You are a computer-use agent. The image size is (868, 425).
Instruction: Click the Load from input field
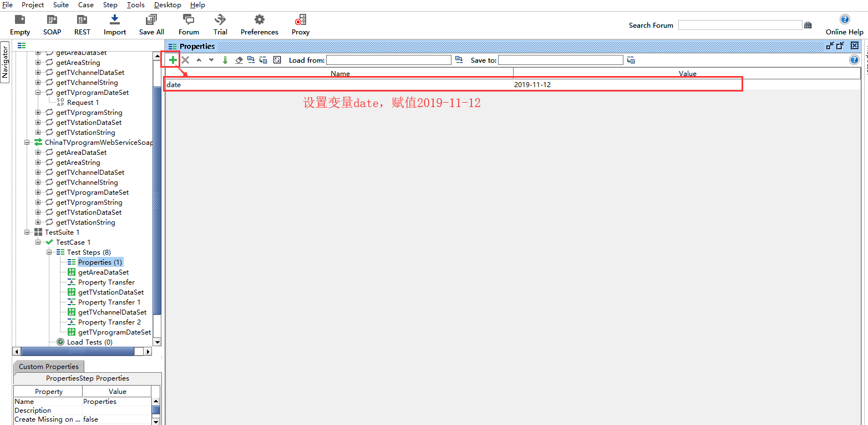[388, 60]
